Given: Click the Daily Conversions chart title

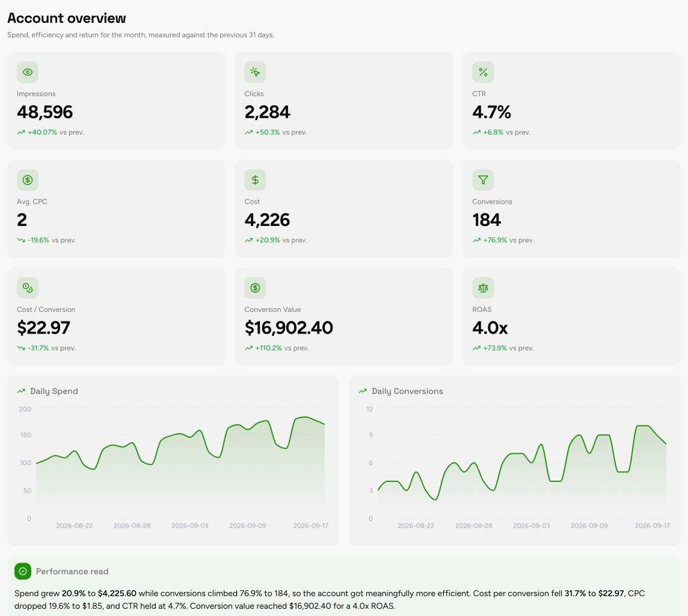Looking at the screenshot, I should pos(407,391).
